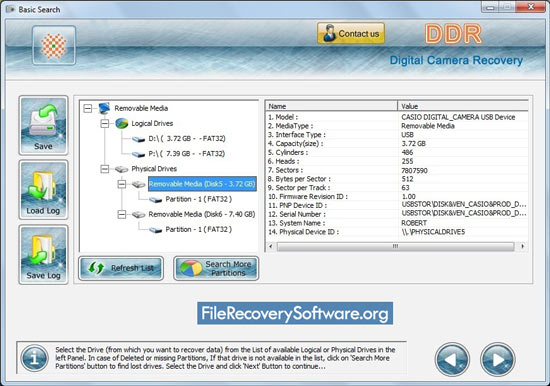Click the globe icon beside Logical Drives
Screen dimensions: 550x386
121,124
